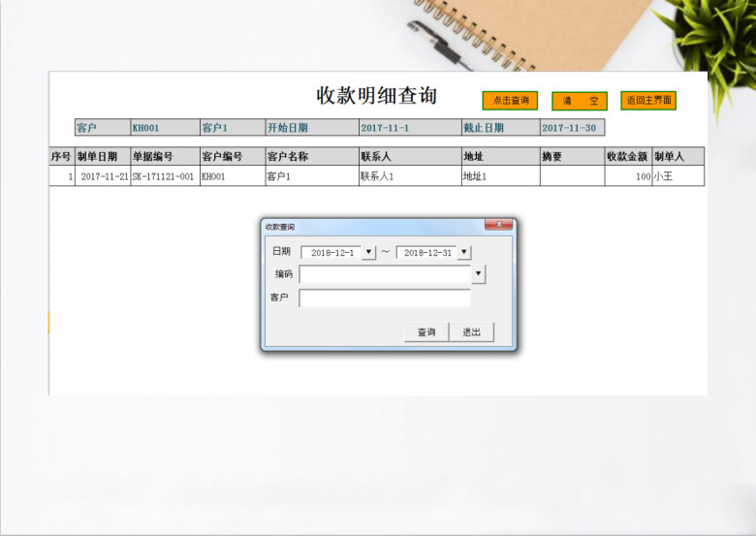Select the 小王 cell
This screenshot has width=756, height=536.
(x=677, y=176)
